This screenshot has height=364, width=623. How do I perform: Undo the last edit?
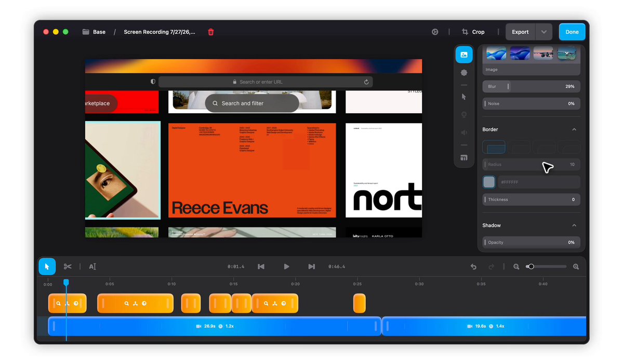[473, 267]
